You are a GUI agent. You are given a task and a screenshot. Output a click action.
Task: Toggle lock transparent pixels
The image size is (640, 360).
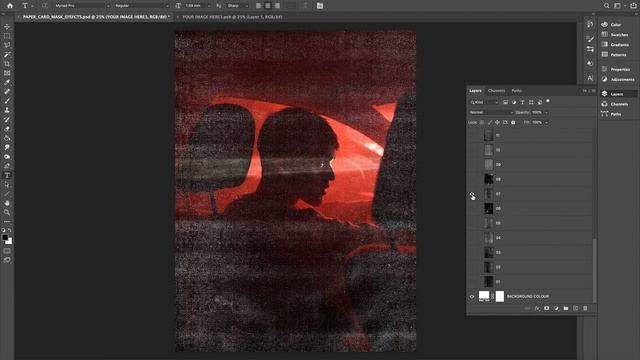click(x=482, y=122)
